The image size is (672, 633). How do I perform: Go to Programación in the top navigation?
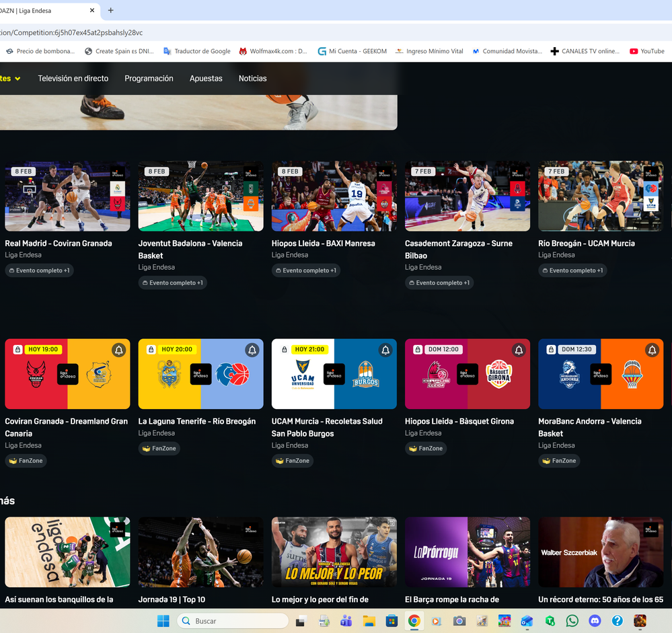pyautogui.click(x=149, y=79)
